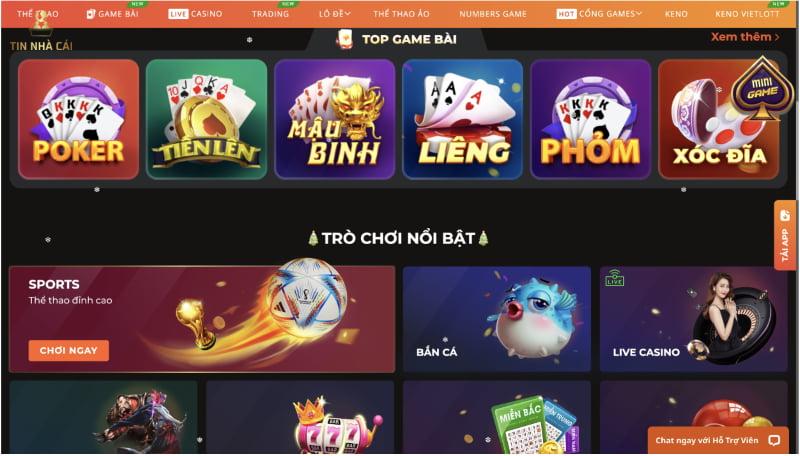This screenshot has height=456, width=800.
Task: Open the 777 slot machine tile
Action: pos(300,417)
